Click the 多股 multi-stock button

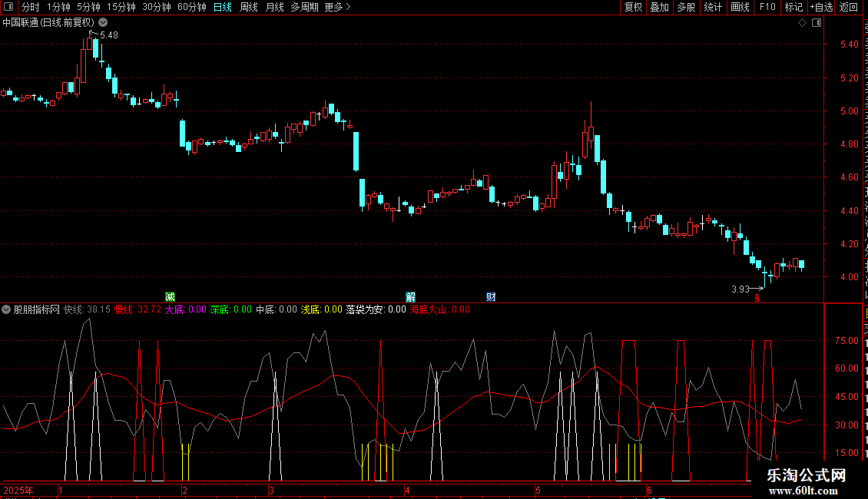[687, 7]
